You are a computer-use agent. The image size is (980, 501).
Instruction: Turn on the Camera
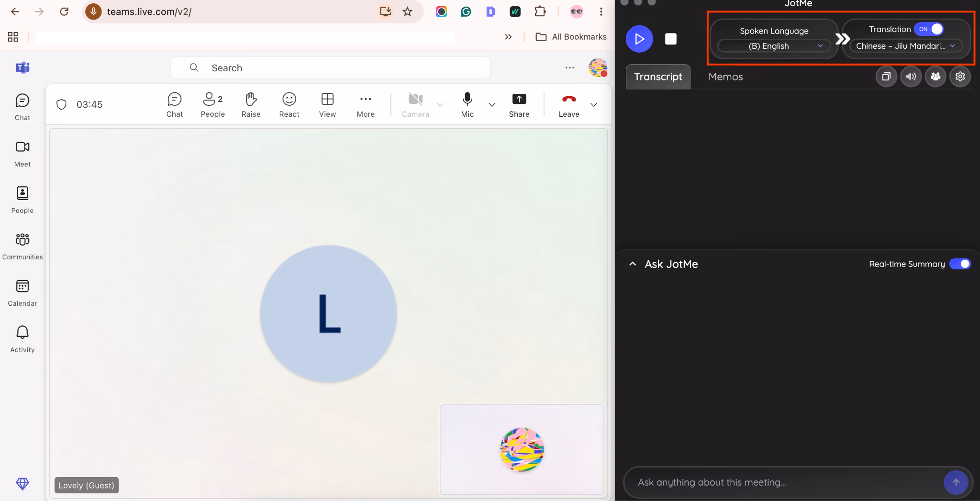415,105
